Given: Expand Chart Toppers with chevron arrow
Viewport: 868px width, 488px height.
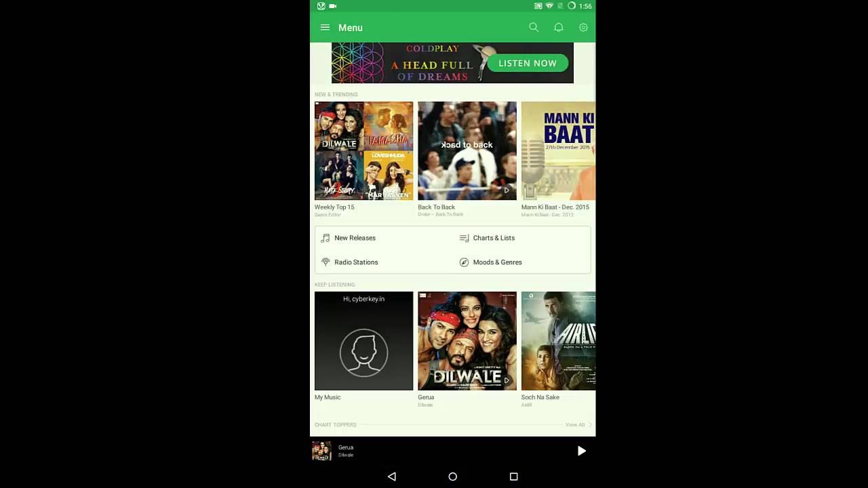Looking at the screenshot, I should [590, 425].
